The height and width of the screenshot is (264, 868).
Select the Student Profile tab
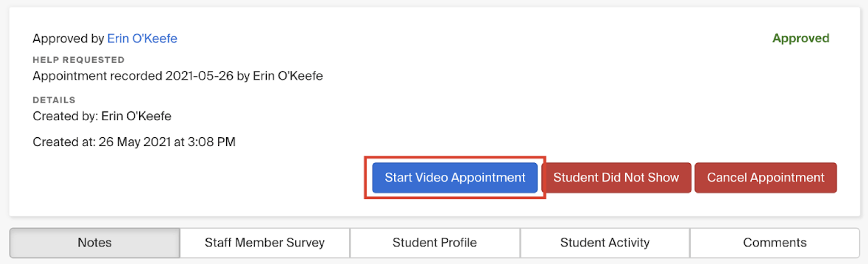(434, 242)
